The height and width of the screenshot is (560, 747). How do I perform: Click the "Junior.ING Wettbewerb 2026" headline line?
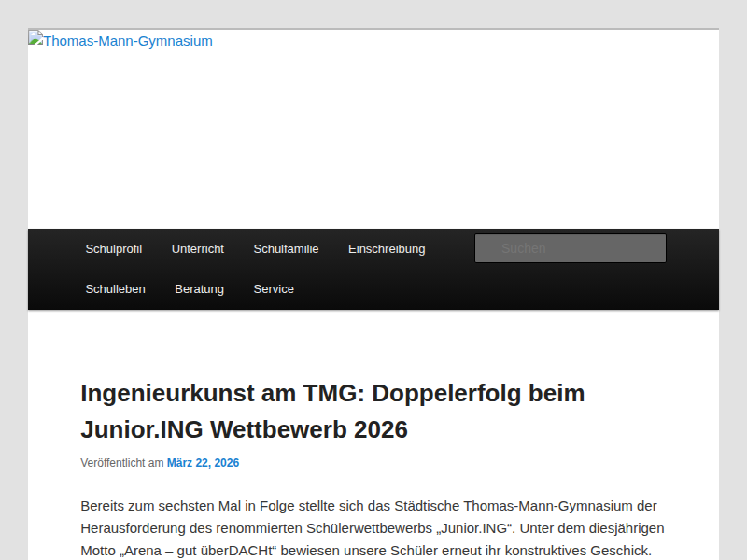point(244,430)
